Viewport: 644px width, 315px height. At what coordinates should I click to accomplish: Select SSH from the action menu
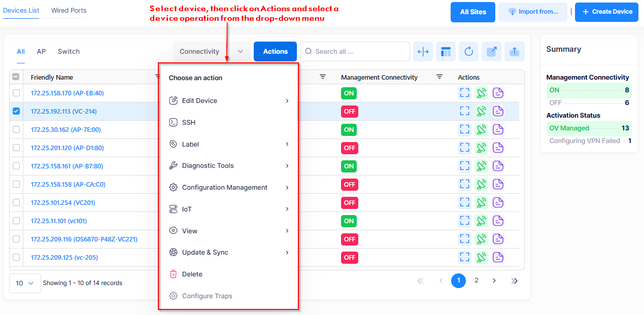(189, 123)
